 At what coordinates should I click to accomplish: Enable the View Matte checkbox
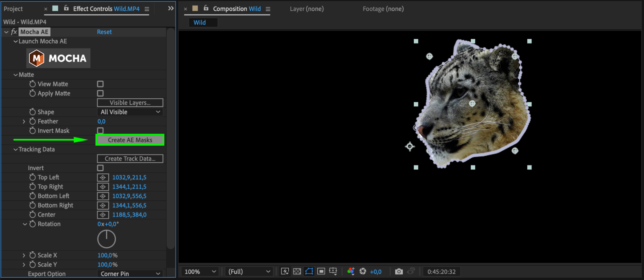point(101,84)
